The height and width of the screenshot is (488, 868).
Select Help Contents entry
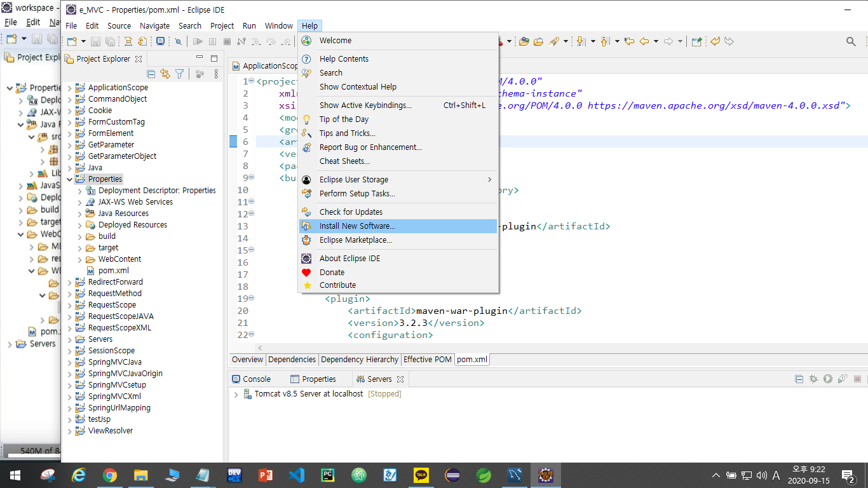(x=398, y=59)
